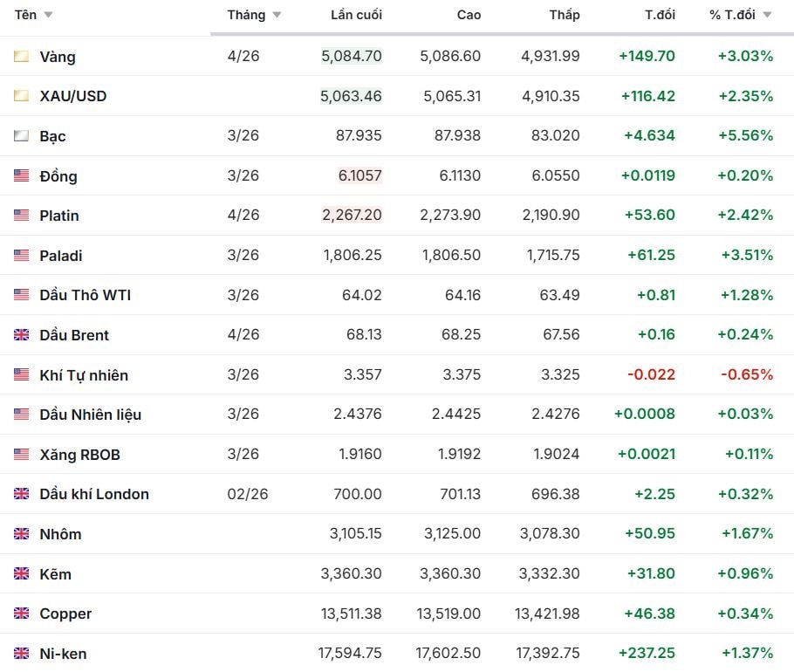Open the Khí Tự nhiên commodity link
This screenshot has width=794, height=672.
point(84,375)
